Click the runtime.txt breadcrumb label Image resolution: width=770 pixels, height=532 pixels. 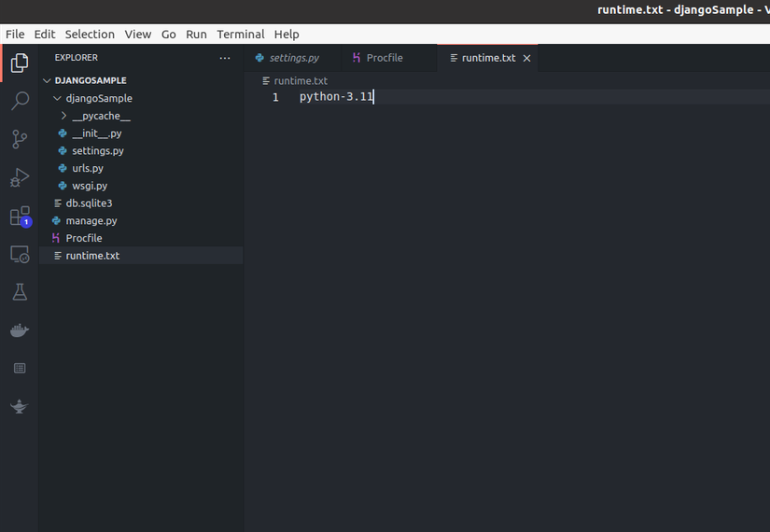click(x=301, y=80)
